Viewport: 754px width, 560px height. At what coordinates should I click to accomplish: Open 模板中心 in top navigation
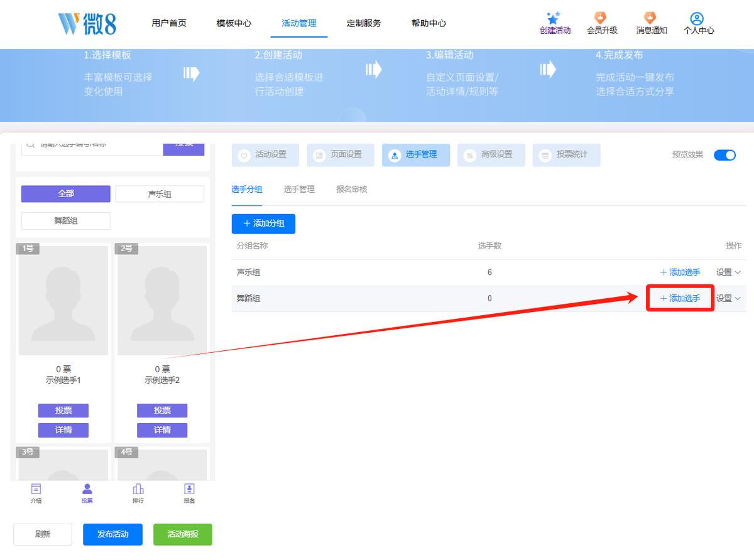(234, 23)
